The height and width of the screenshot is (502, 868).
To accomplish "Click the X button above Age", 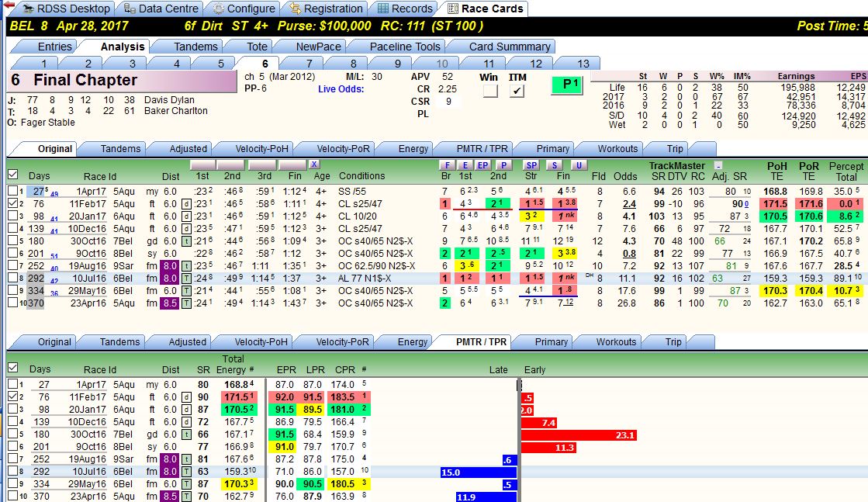I will 314,164.
